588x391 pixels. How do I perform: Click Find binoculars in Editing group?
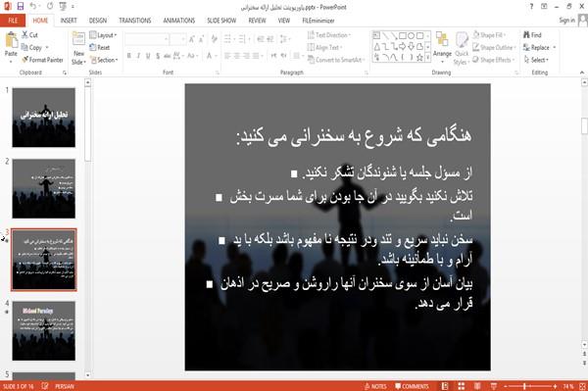pos(532,35)
